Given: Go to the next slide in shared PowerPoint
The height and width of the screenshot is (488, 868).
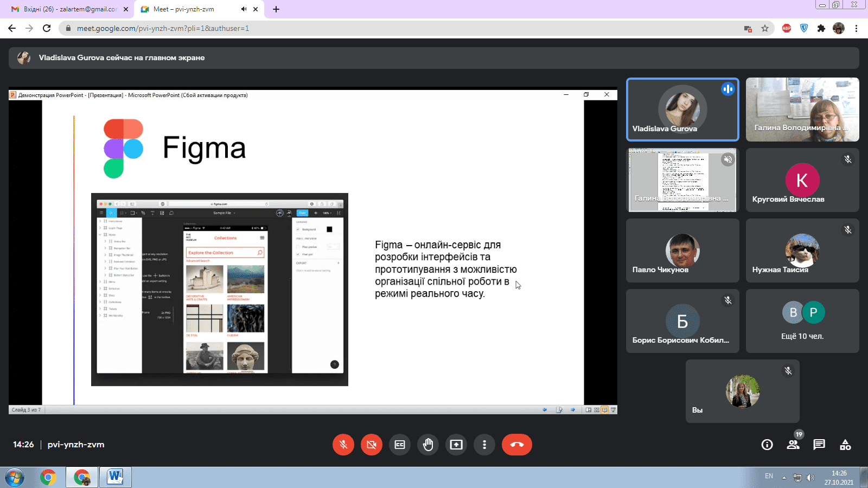Looking at the screenshot, I should (x=573, y=410).
